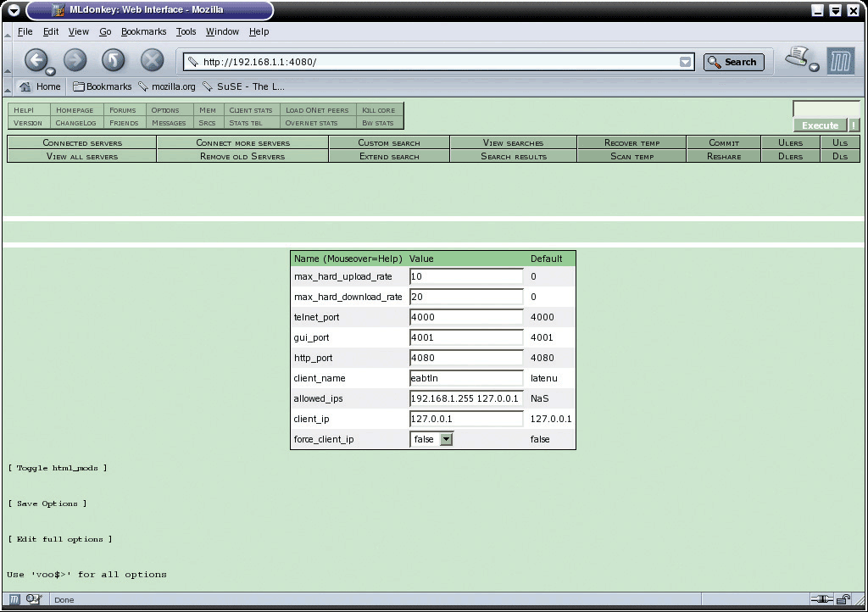Click Toggle html_mods link

(x=58, y=468)
